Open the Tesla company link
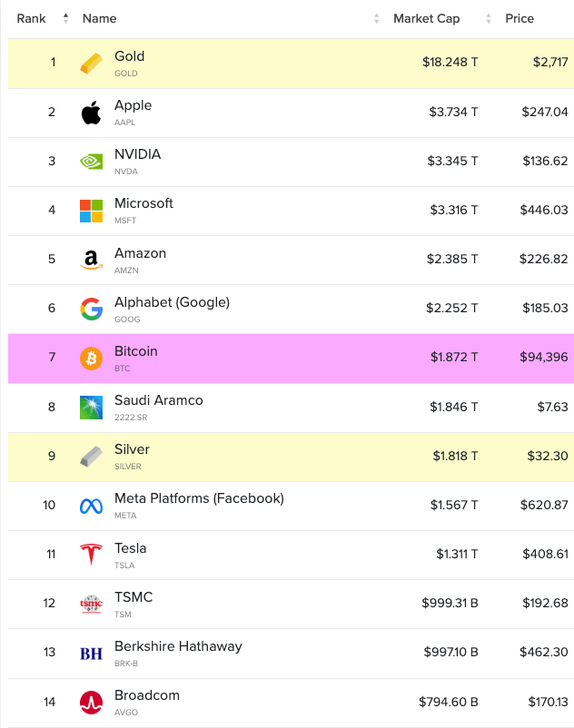Viewport: 574px width, 728px height. (131, 548)
